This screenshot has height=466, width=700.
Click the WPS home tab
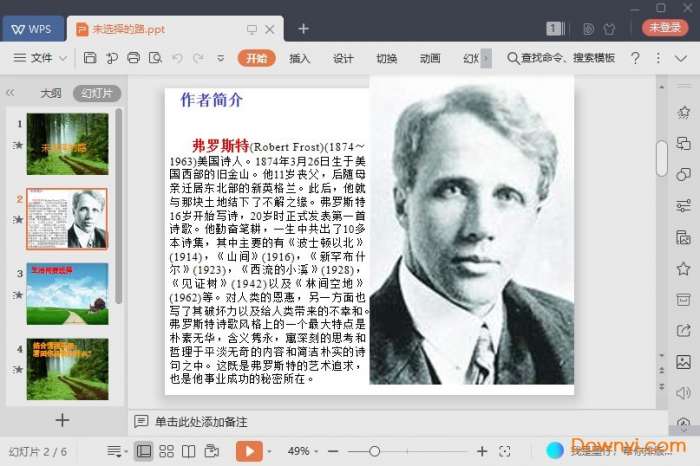click(x=32, y=29)
